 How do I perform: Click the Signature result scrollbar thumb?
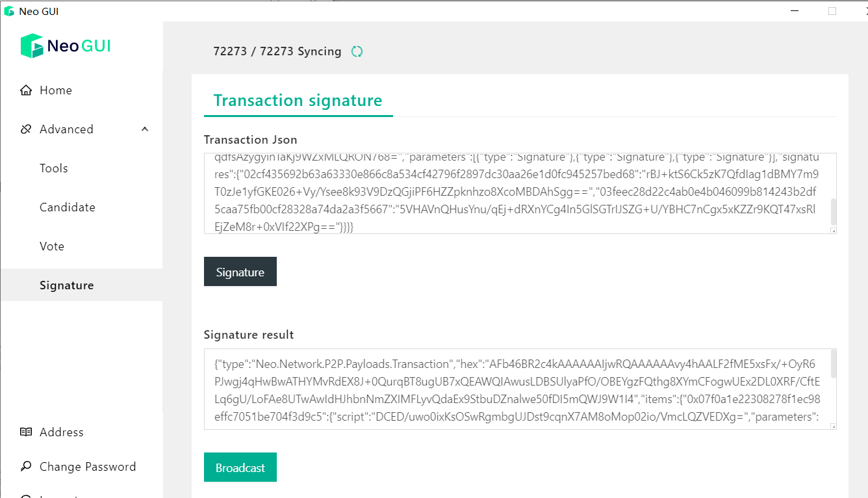[833, 363]
